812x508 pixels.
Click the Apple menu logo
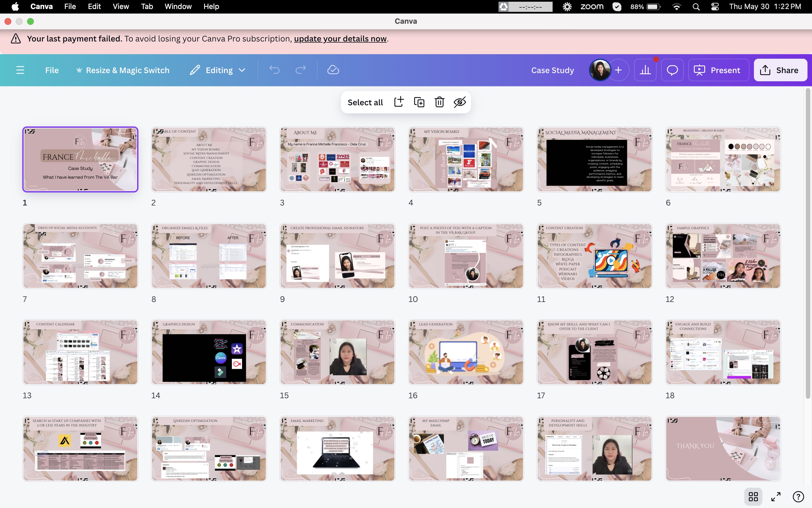pos(15,6)
